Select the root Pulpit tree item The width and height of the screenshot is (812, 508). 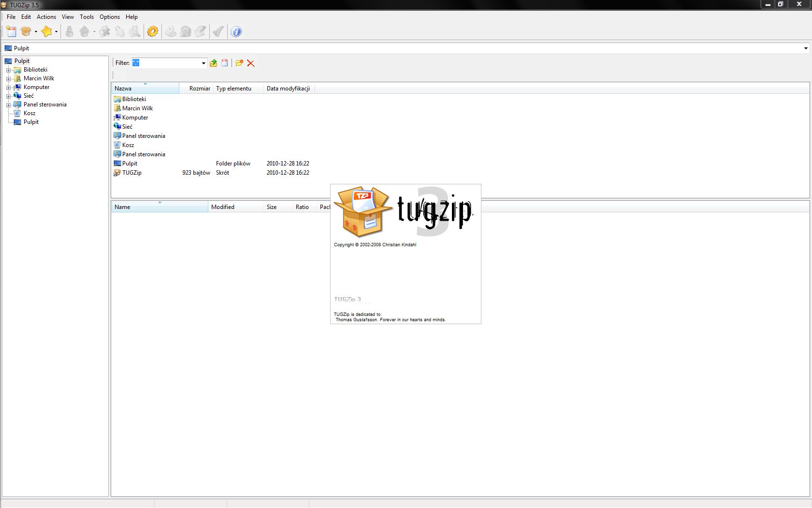(22, 61)
